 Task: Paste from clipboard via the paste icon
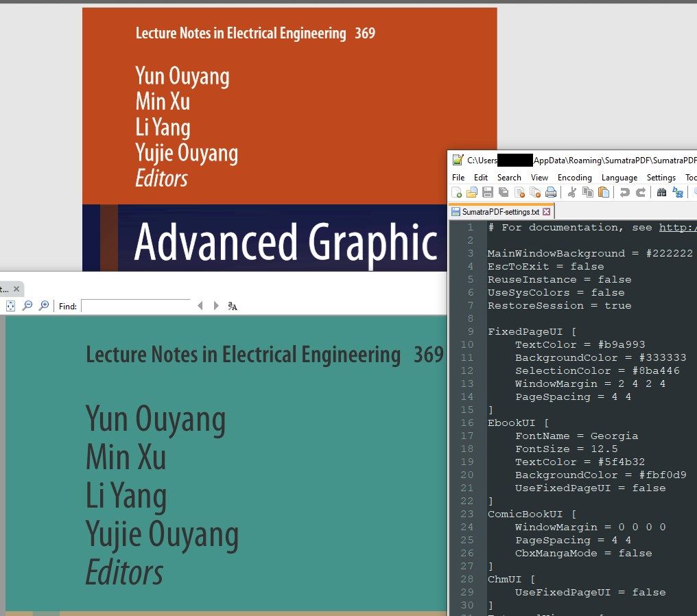point(602,193)
